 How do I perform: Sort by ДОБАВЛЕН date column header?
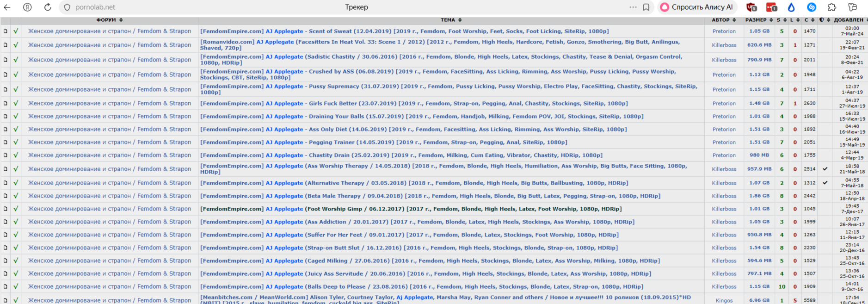pos(850,20)
